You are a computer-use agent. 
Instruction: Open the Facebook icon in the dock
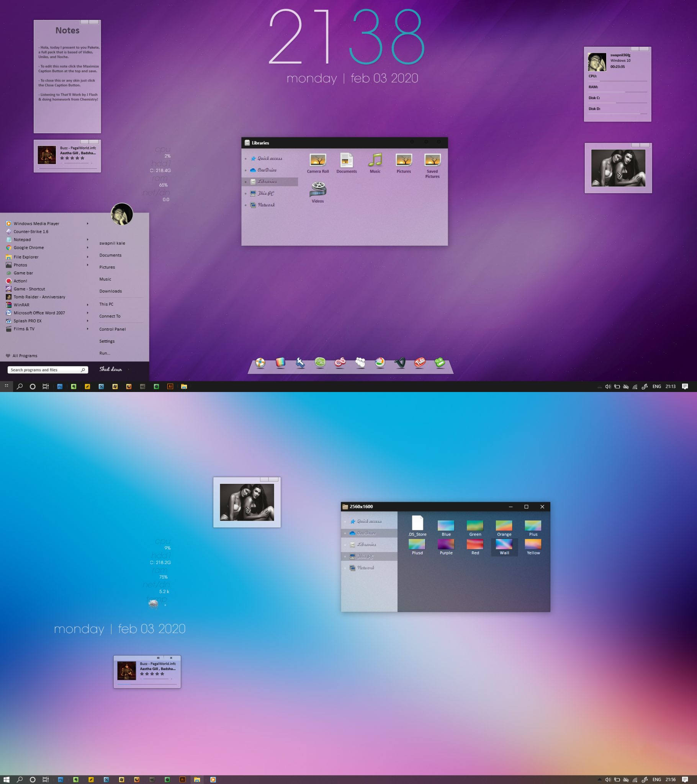[300, 362]
